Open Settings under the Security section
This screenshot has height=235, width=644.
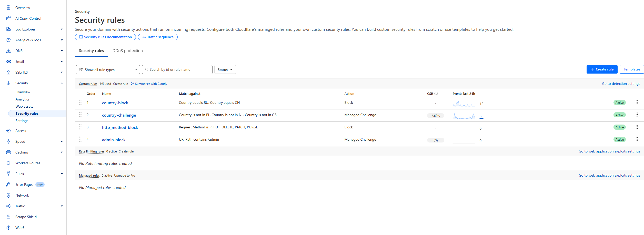22,120
